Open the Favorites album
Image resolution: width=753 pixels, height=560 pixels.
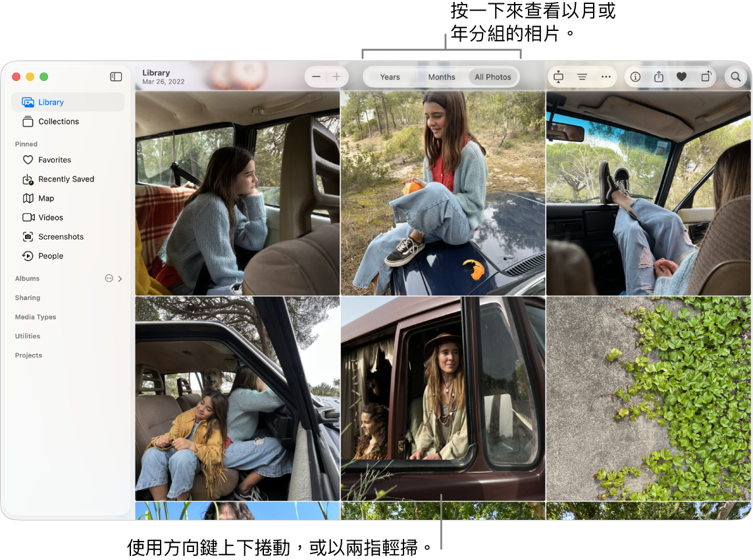[68, 160]
